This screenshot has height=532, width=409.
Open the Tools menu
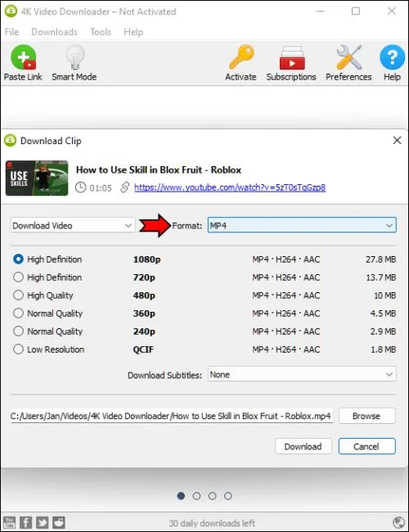click(101, 32)
